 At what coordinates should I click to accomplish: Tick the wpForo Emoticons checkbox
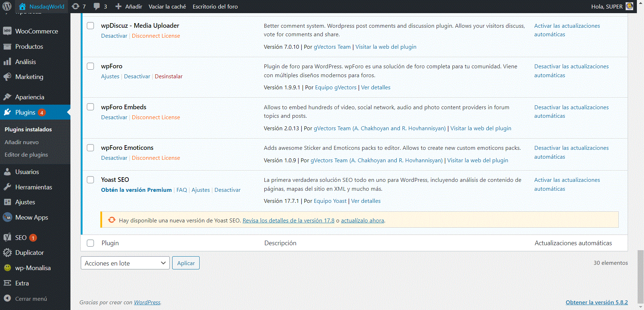point(90,148)
